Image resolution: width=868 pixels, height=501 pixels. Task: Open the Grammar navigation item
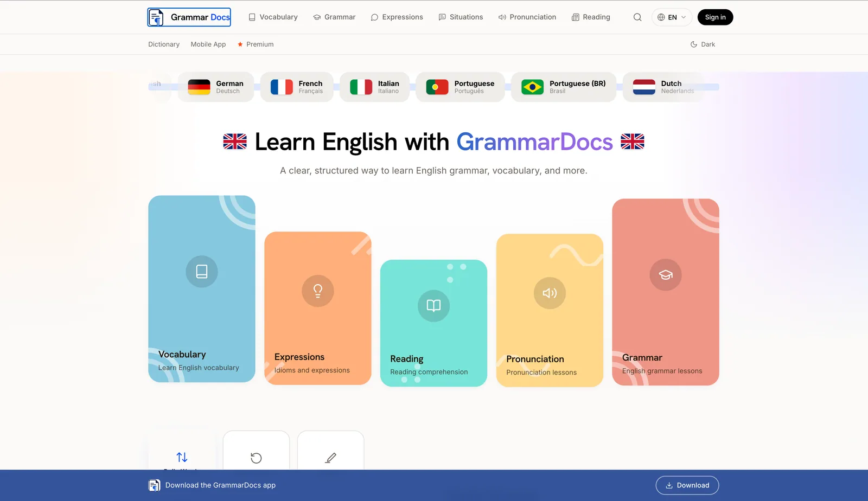334,17
